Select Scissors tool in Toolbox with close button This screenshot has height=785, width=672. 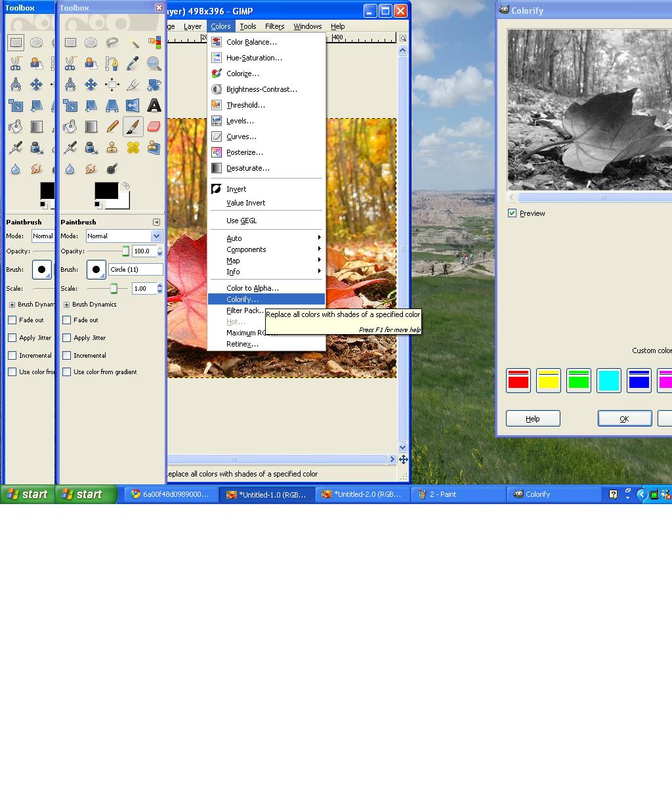[70, 64]
